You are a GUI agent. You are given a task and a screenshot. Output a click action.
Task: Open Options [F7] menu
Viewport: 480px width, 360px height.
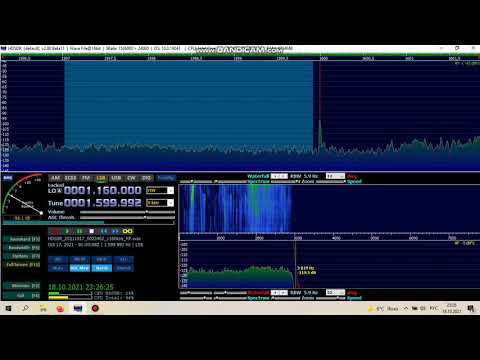click(x=22, y=256)
